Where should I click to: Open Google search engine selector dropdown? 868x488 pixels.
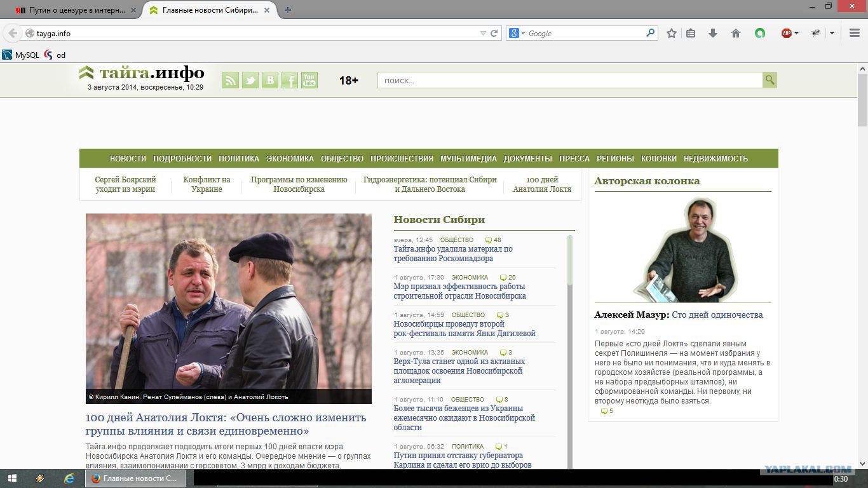click(523, 33)
